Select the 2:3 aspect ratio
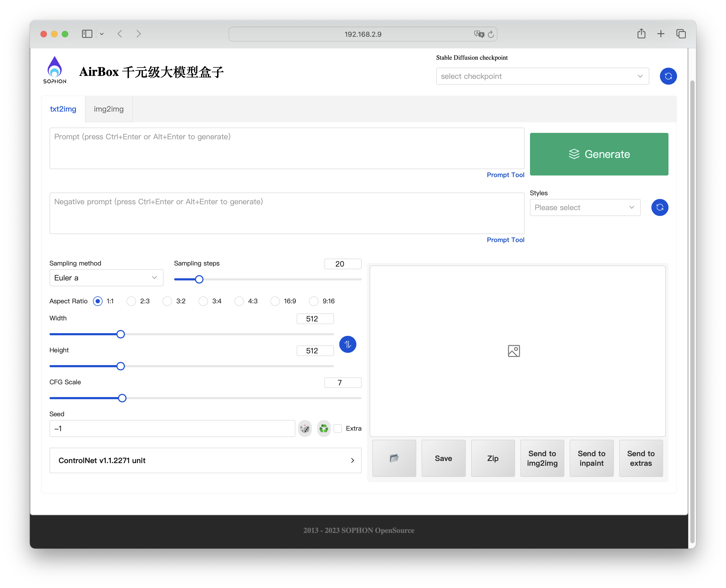The height and width of the screenshot is (588, 726). tap(132, 301)
